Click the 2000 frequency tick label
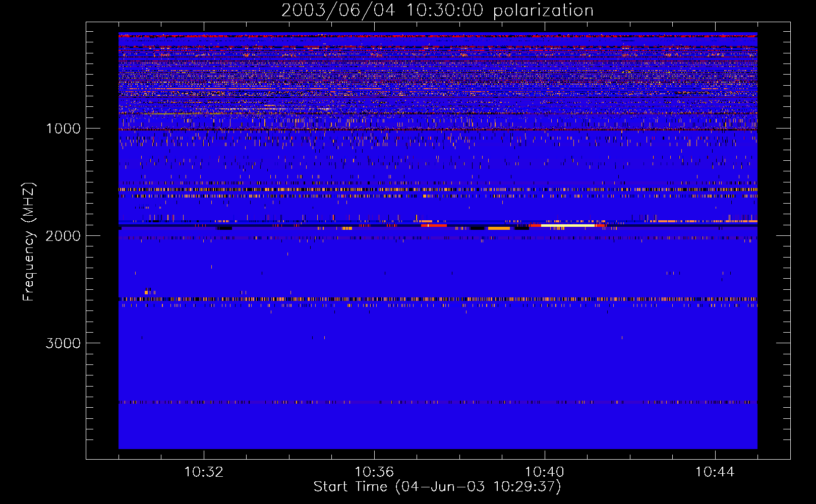This screenshot has width=816, height=504. click(63, 236)
